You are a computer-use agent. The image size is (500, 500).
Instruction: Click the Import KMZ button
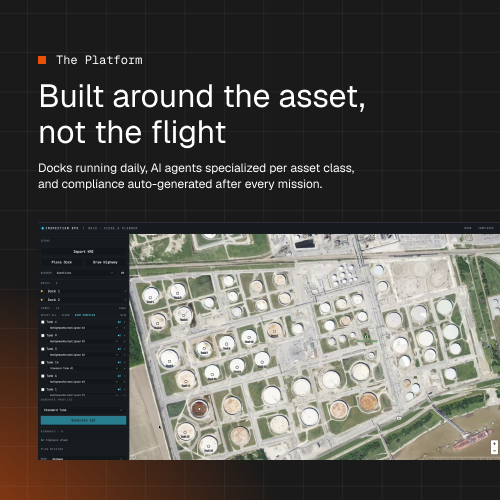(x=83, y=252)
